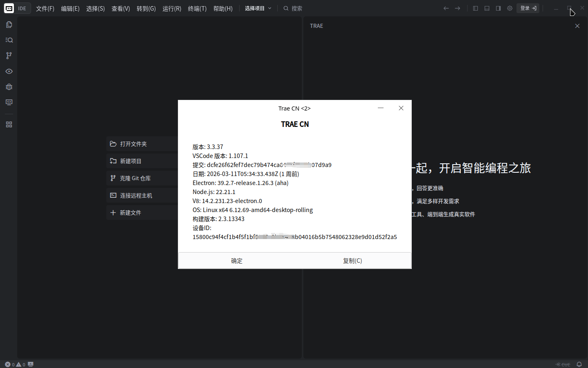Click the 'VSCode 版本: 1.107.1' line
This screenshot has width=588, height=368.
pos(220,156)
